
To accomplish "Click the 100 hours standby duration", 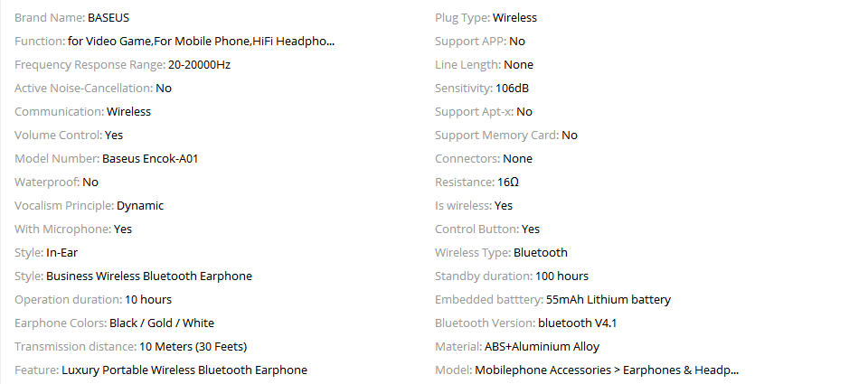I will tap(561, 276).
